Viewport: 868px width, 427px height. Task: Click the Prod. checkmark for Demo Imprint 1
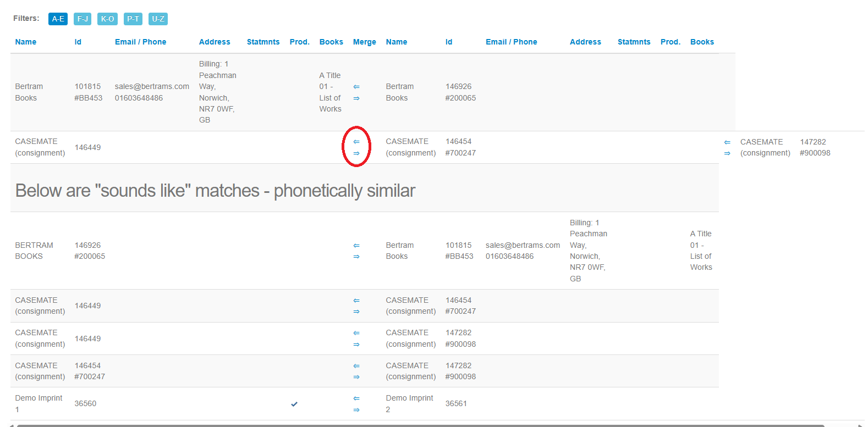point(294,404)
